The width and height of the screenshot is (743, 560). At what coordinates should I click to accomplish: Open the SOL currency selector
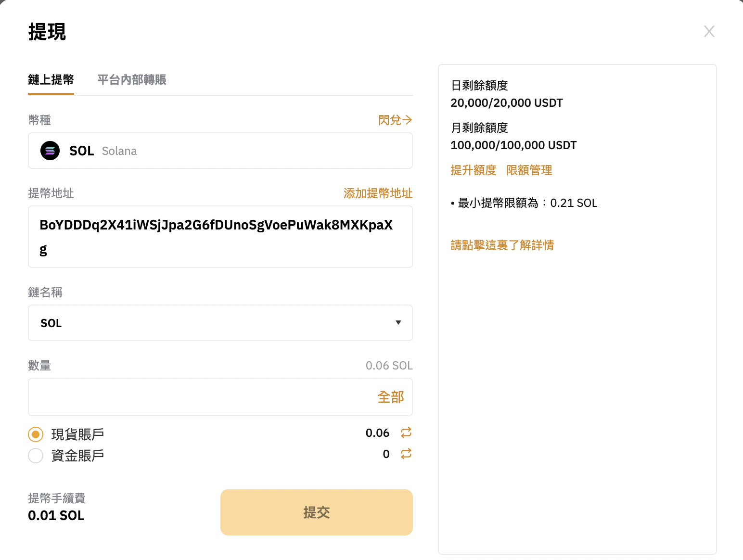(x=220, y=151)
